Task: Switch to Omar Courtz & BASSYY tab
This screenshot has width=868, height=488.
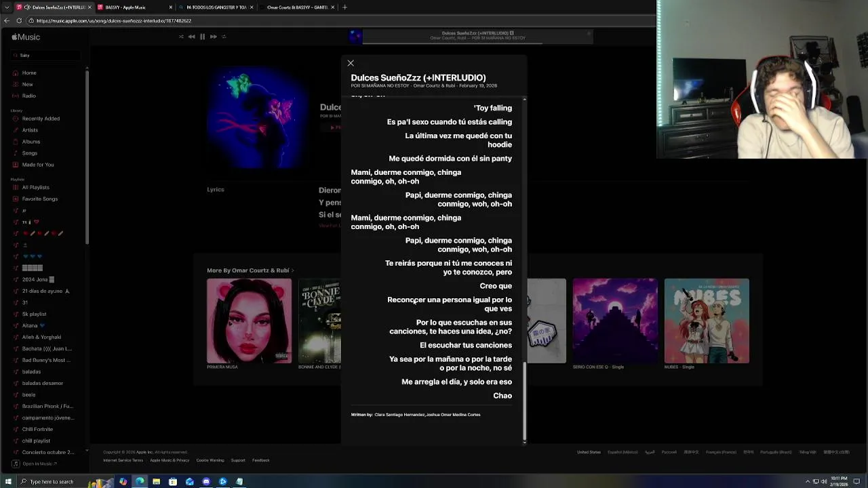Action: pos(297,7)
